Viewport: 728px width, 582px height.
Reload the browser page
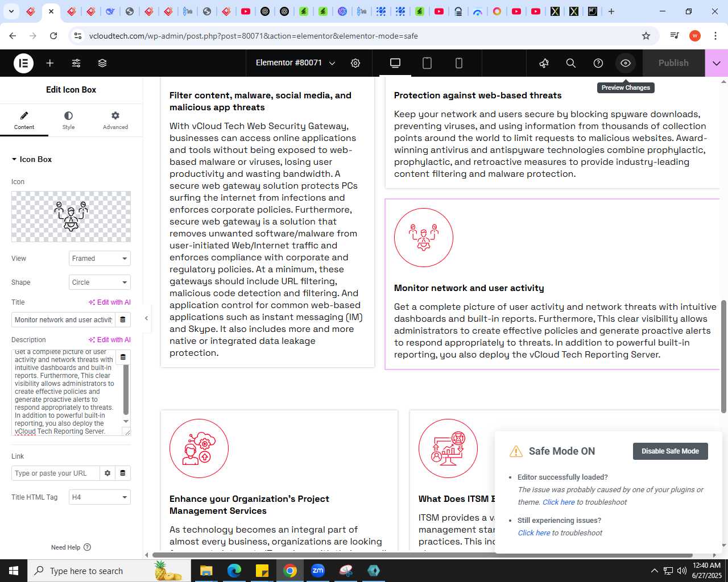(x=53, y=36)
